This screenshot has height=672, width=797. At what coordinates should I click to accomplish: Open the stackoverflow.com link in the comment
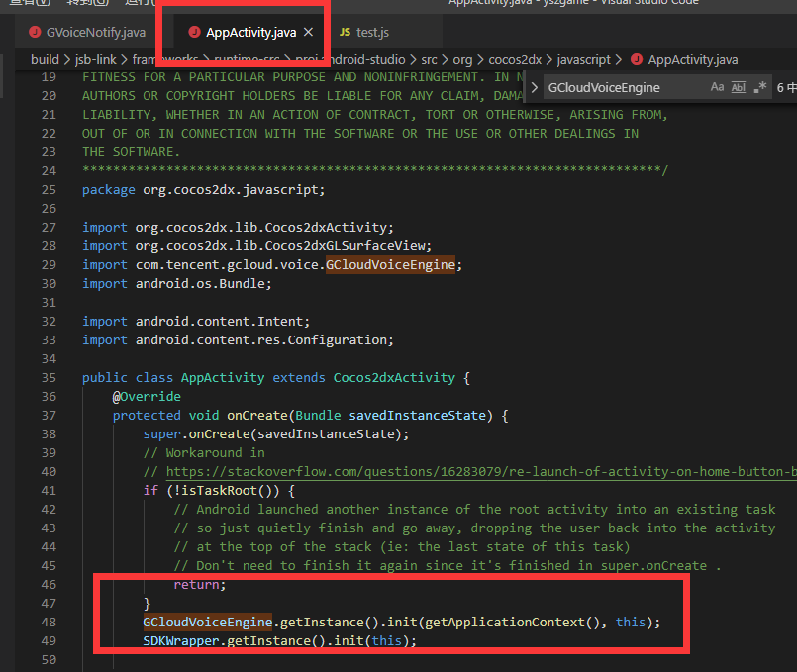481,472
